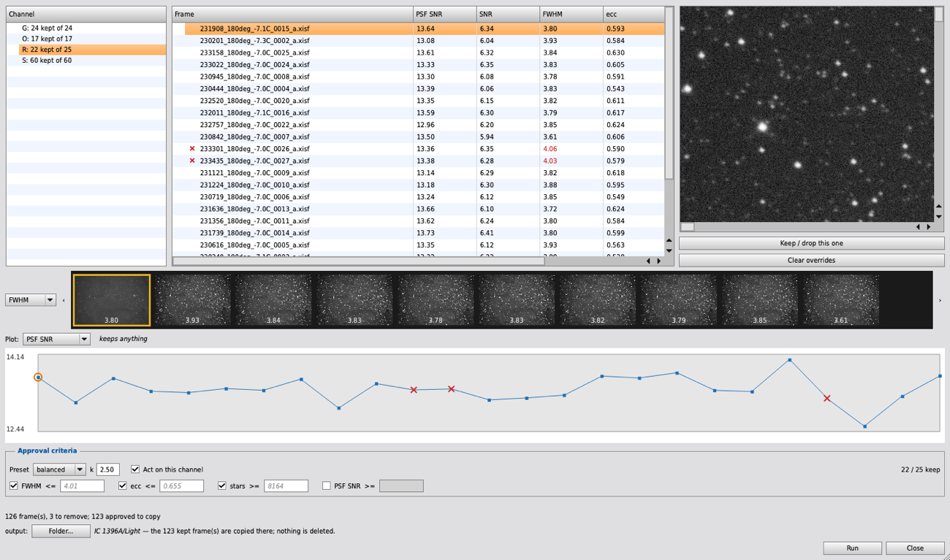Click preview image scroll left arrow
The width and height of the screenshot is (950, 560).
click(x=919, y=227)
